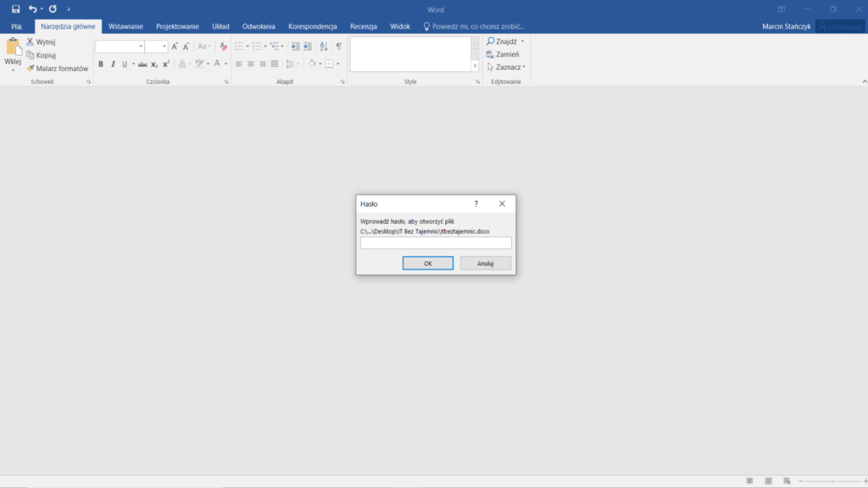Open the font size dropdown

pos(164,47)
